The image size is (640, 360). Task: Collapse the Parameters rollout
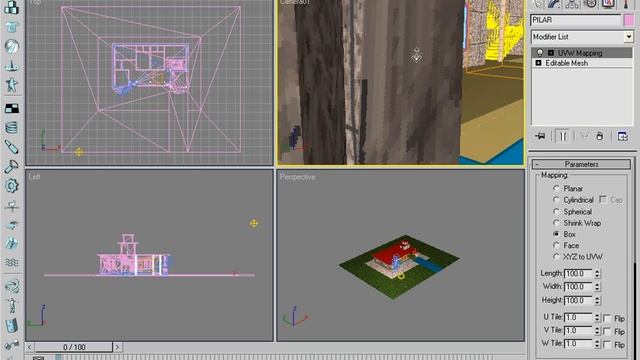(581, 164)
